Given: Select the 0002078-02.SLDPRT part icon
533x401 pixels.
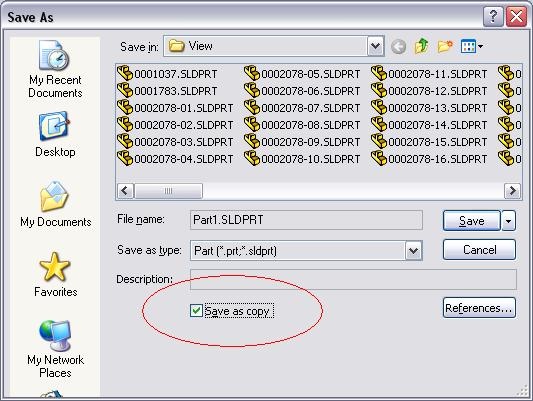Looking at the screenshot, I should click(125, 124).
